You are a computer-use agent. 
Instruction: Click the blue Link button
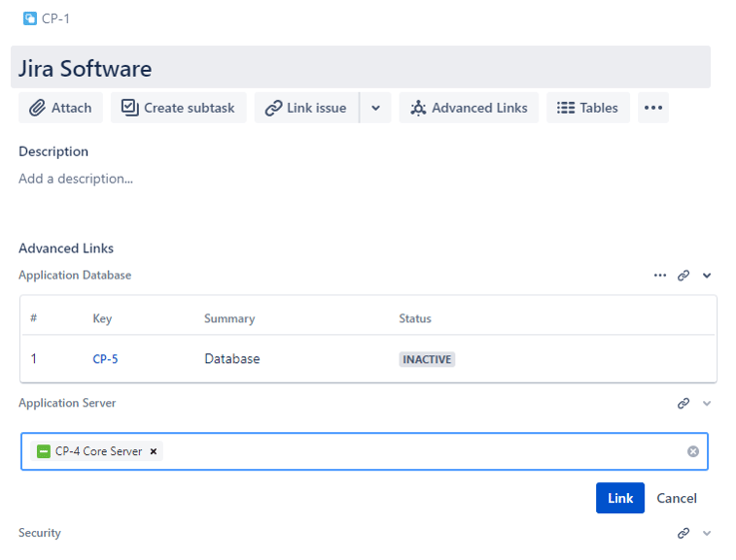(620, 498)
